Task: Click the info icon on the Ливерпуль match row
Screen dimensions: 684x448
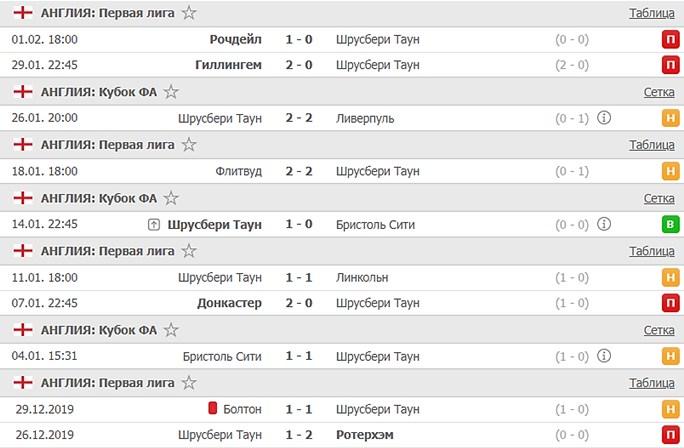Action: click(603, 118)
